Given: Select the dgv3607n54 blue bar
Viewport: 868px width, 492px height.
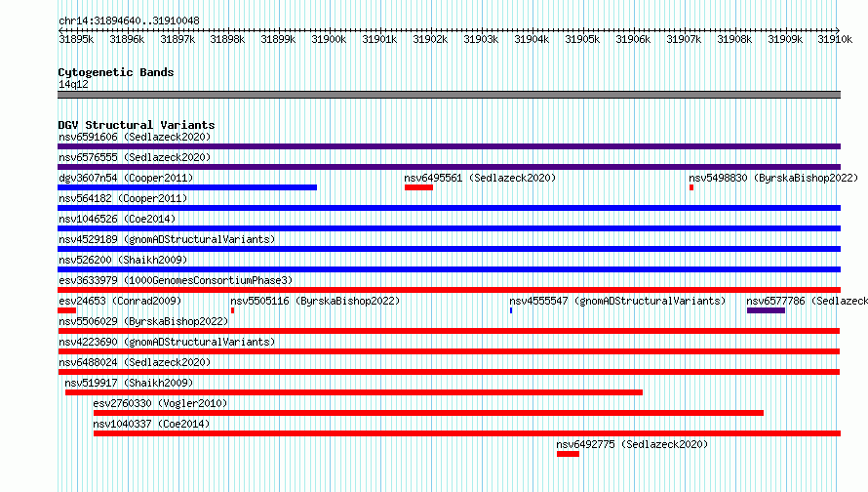Looking at the screenshot, I should [187, 187].
